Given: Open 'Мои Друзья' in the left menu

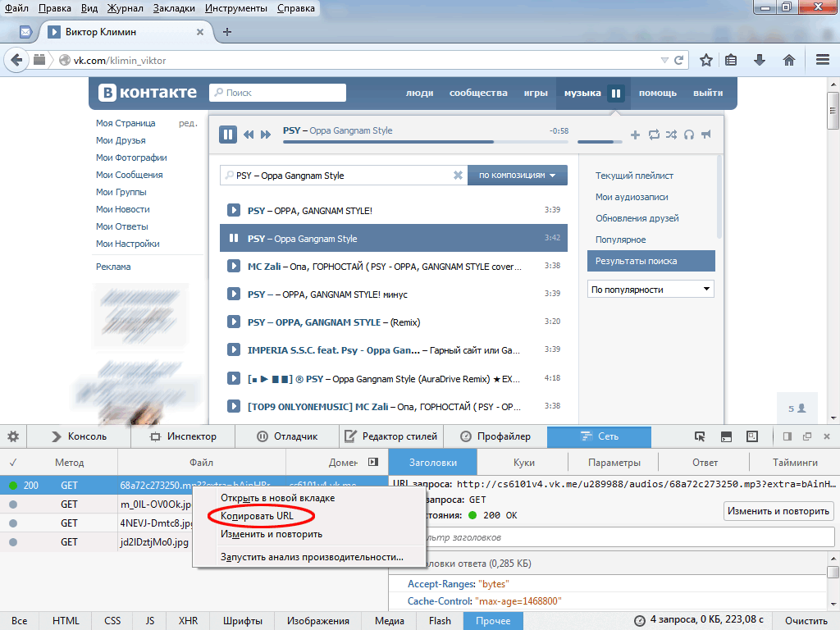Looking at the screenshot, I should pos(121,140).
